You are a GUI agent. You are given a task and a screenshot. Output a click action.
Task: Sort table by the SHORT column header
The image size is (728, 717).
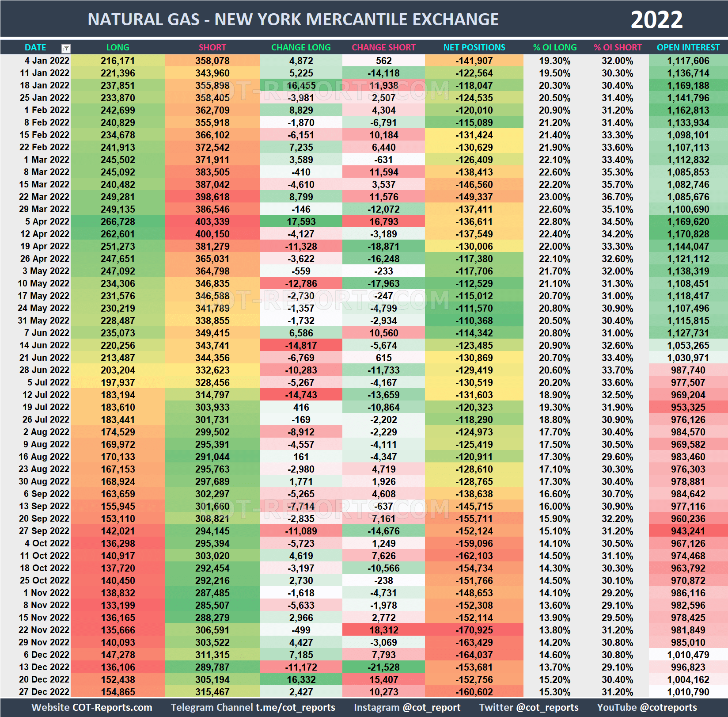(212, 47)
